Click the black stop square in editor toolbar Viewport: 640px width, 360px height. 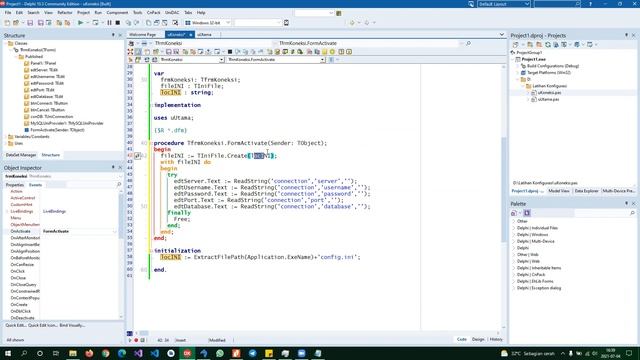(230, 52)
